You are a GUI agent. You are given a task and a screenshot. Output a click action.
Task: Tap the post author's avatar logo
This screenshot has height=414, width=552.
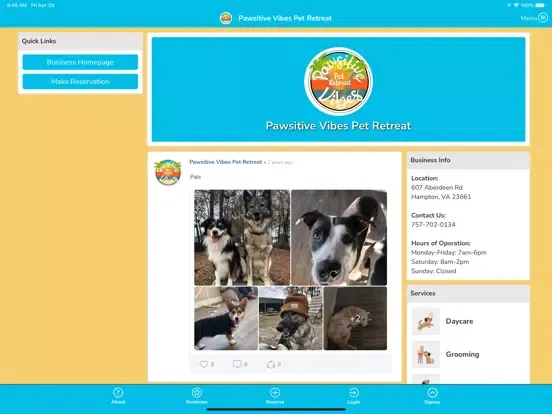[168, 172]
